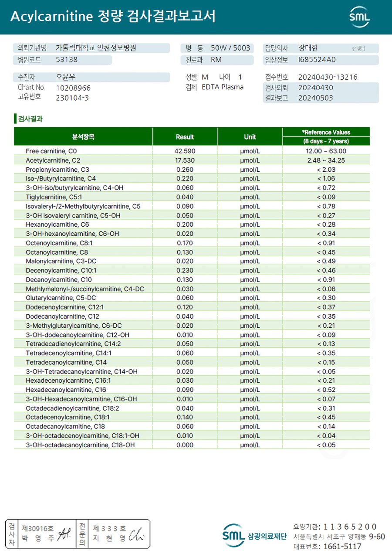The image size is (392, 554).
Task: Click Acetylcarnitine C2 result 17.530
Action: coord(186,160)
